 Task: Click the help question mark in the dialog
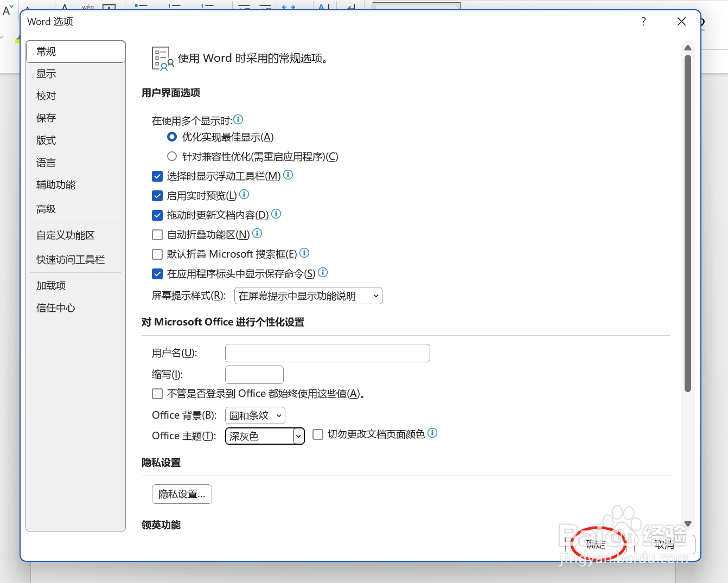(643, 22)
